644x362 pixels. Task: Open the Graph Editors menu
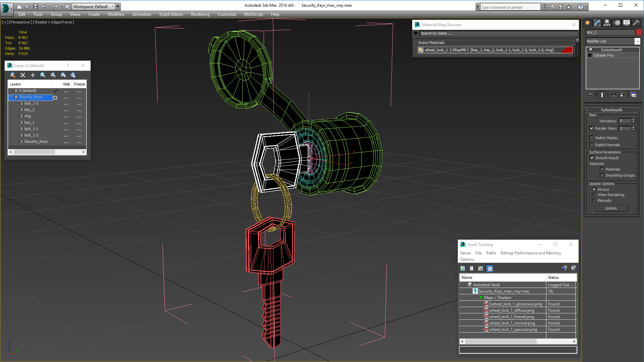(x=171, y=14)
